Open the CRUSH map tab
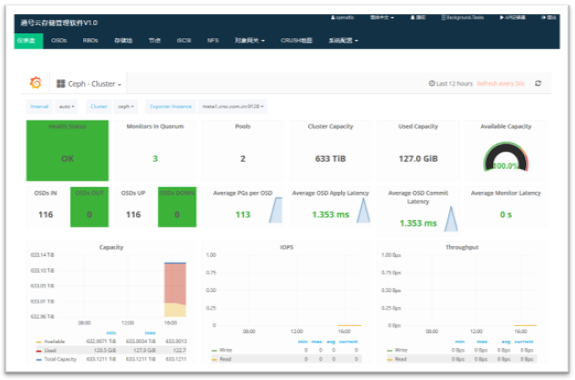Screen dimensions: 575x380 coord(296,40)
